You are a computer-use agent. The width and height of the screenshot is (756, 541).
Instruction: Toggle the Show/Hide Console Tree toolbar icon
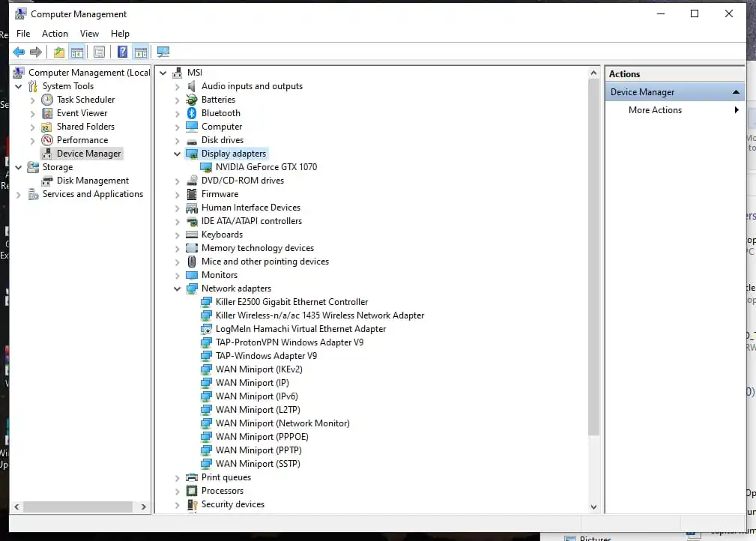point(76,52)
